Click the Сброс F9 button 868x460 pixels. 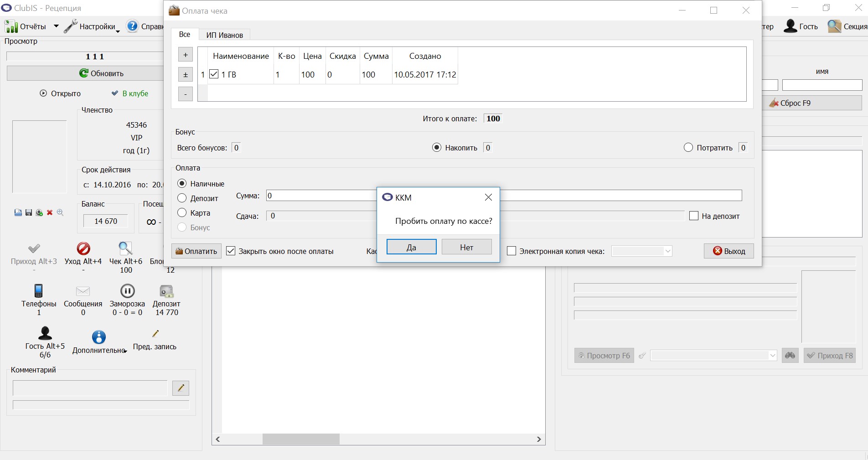tap(812, 103)
